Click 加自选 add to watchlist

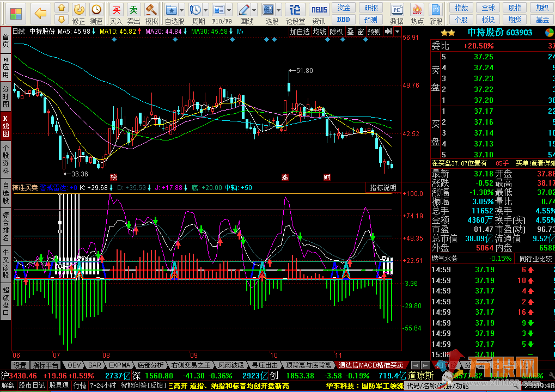click(x=300, y=32)
